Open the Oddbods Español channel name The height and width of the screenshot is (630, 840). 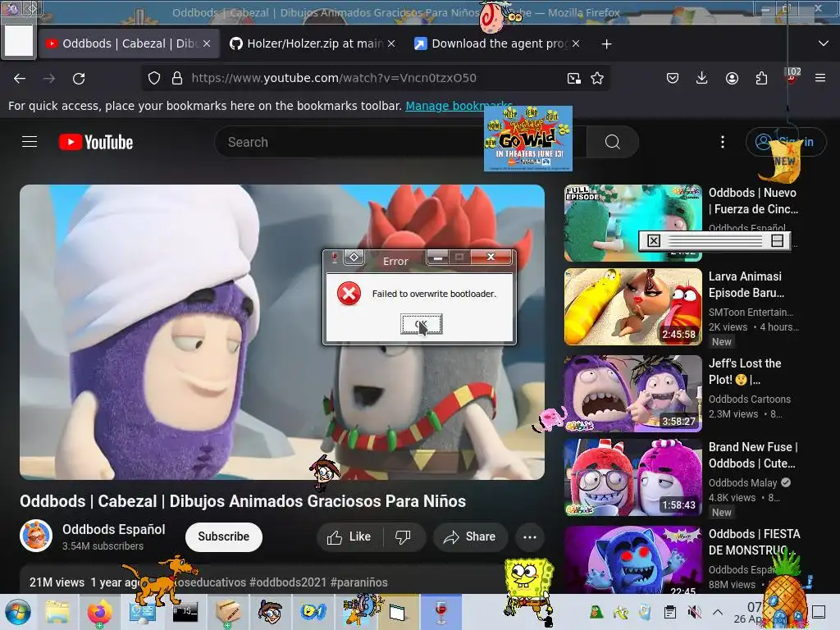pos(113,529)
